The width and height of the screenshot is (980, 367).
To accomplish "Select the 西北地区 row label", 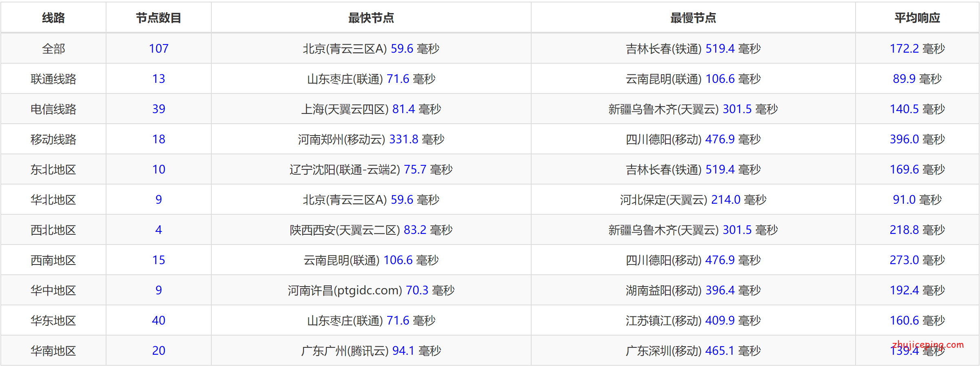I will click(x=53, y=230).
